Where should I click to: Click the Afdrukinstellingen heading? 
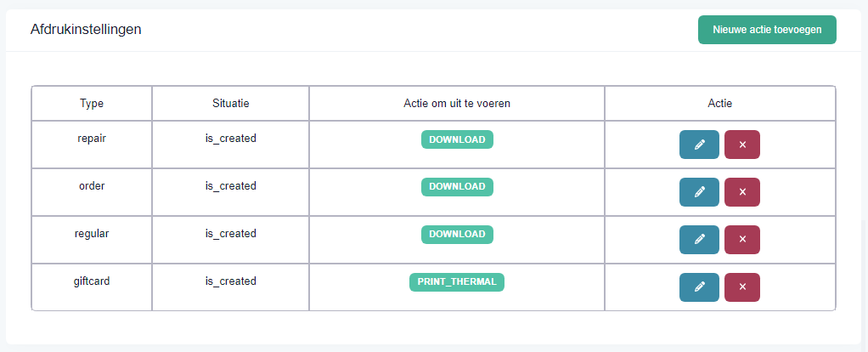[86, 30]
